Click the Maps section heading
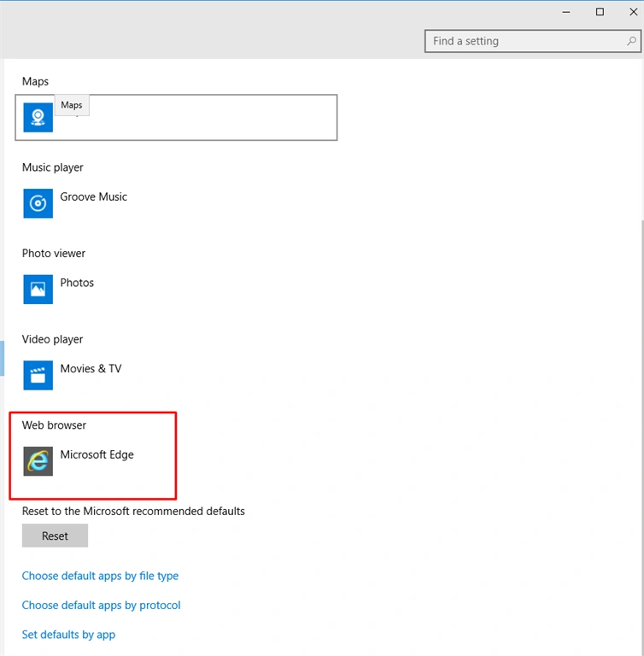 (x=35, y=81)
